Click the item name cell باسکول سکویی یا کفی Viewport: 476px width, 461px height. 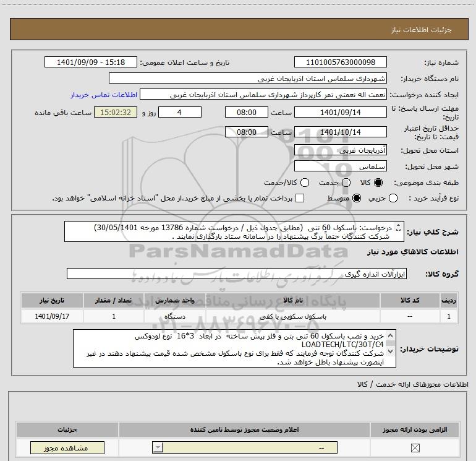click(293, 316)
